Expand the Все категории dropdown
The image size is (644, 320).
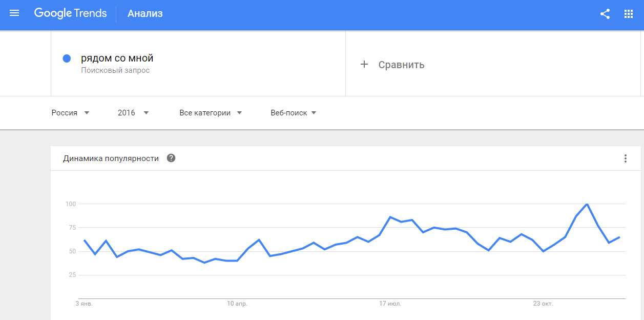[211, 113]
